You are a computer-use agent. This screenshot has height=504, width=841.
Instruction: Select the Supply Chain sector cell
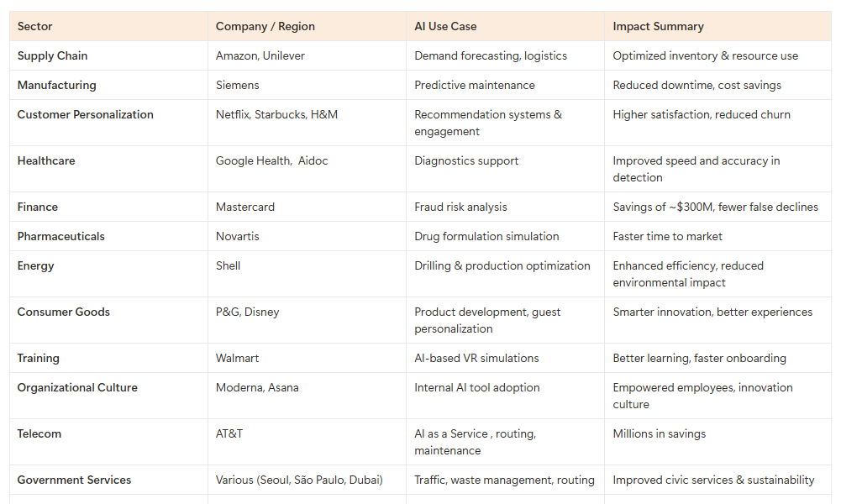coord(53,56)
